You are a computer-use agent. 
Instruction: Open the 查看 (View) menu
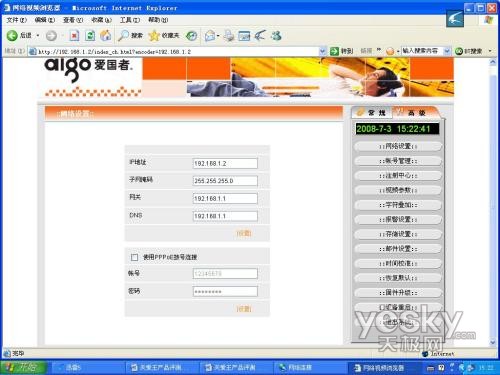pyautogui.click(x=73, y=20)
